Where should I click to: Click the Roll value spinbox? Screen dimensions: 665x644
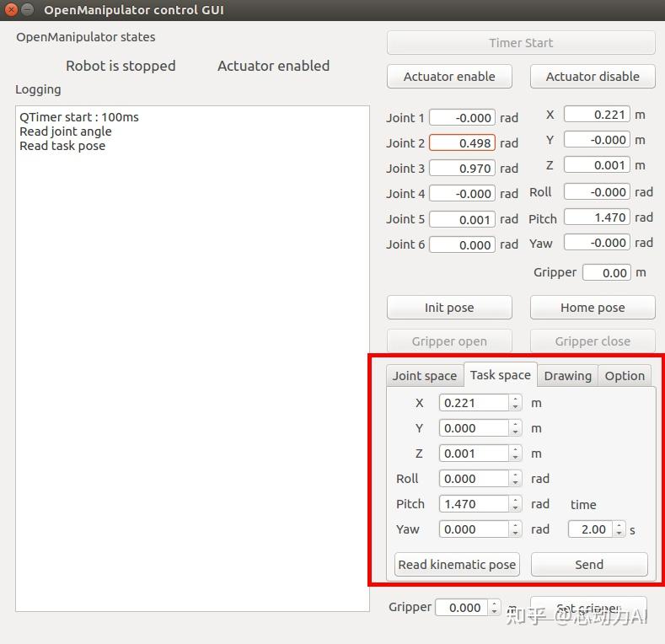tap(474, 479)
